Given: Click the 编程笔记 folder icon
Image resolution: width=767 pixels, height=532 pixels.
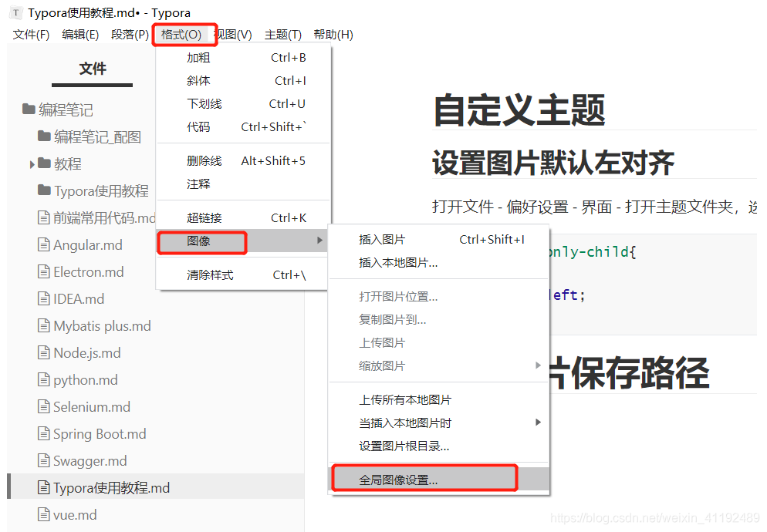Looking at the screenshot, I should [x=29, y=109].
